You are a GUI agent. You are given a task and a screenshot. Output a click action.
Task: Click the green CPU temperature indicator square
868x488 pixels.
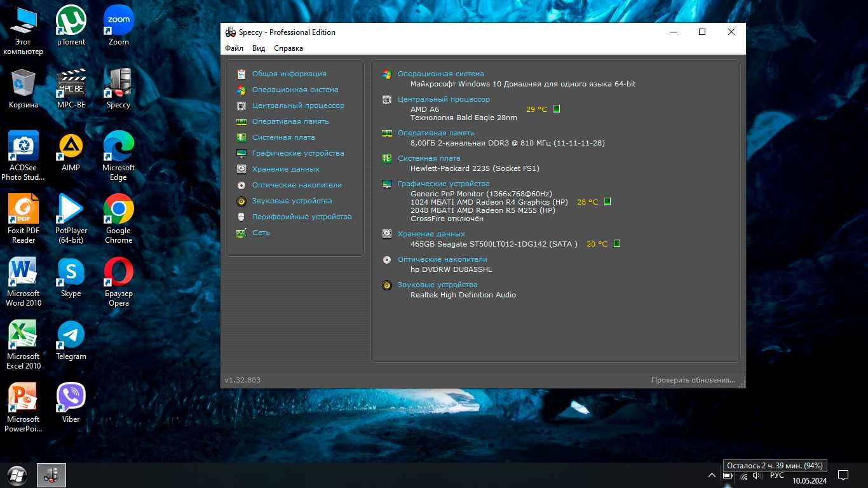click(557, 109)
